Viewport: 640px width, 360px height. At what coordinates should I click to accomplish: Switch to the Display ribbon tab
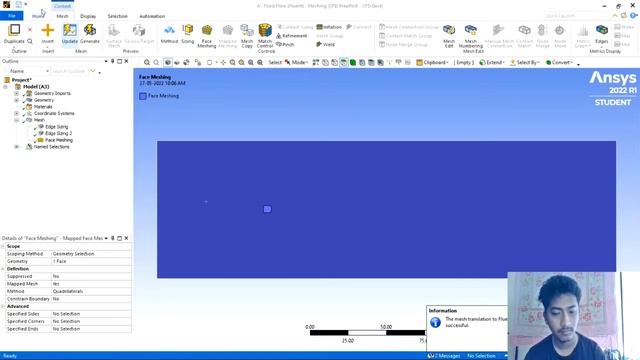coord(88,16)
